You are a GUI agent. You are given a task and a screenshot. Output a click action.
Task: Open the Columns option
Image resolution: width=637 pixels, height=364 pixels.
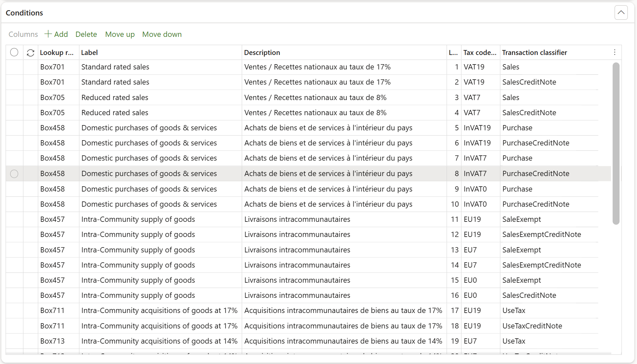click(x=23, y=34)
